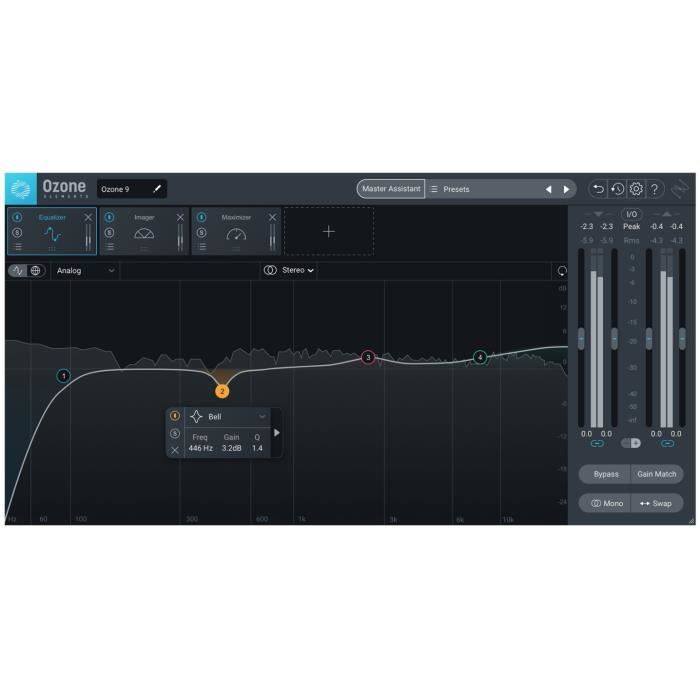Load the next preset arrow
Screen dimensions: 700x700
[x=566, y=189]
